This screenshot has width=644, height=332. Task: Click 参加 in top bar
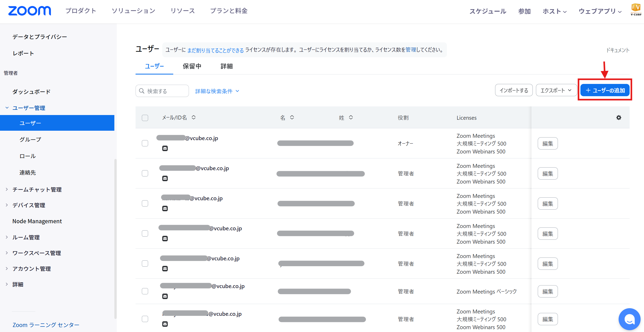(524, 11)
